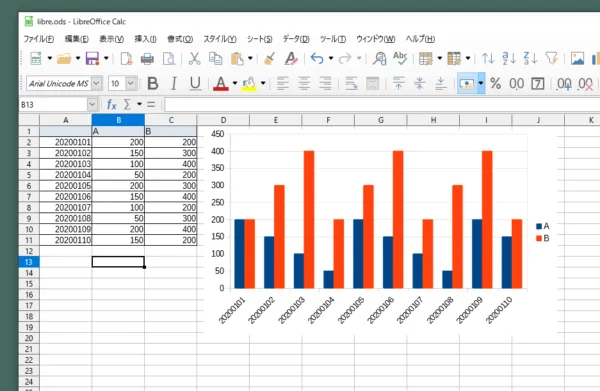The image size is (600, 391).
Task: Open the ファイル (File) menu
Action: tap(39, 39)
